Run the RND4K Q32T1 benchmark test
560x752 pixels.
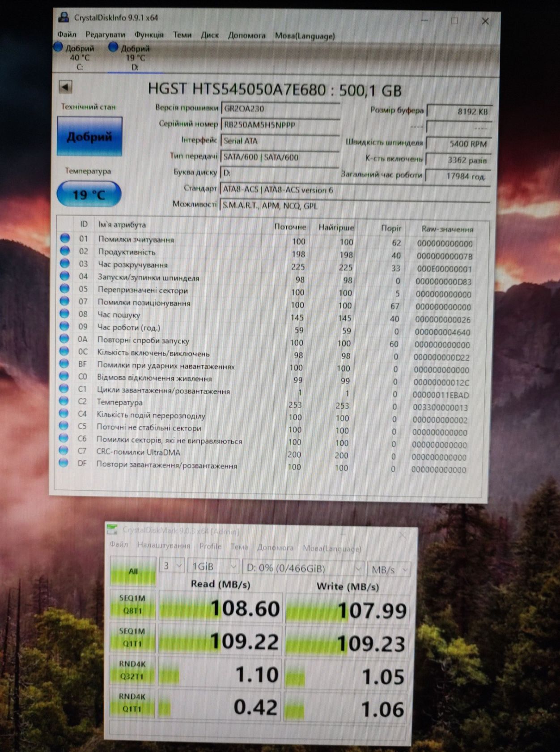132,670
